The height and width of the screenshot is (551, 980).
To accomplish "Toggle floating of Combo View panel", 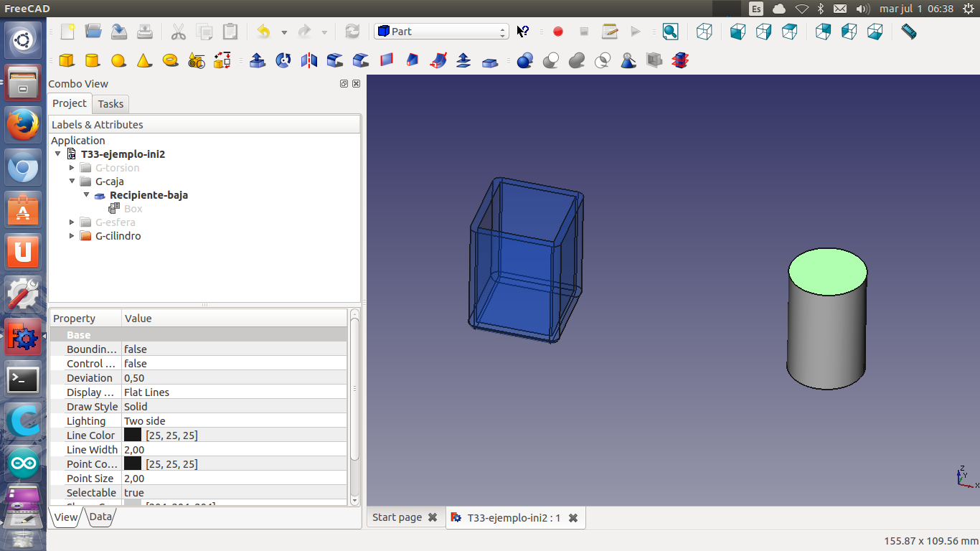I will click(344, 84).
